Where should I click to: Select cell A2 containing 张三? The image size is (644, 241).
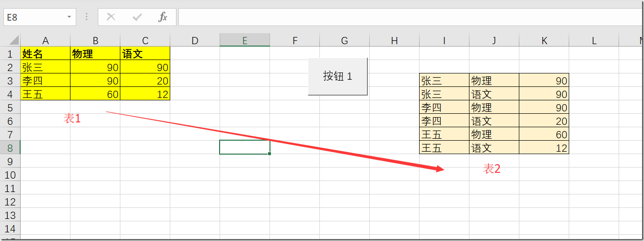[x=46, y=67]
